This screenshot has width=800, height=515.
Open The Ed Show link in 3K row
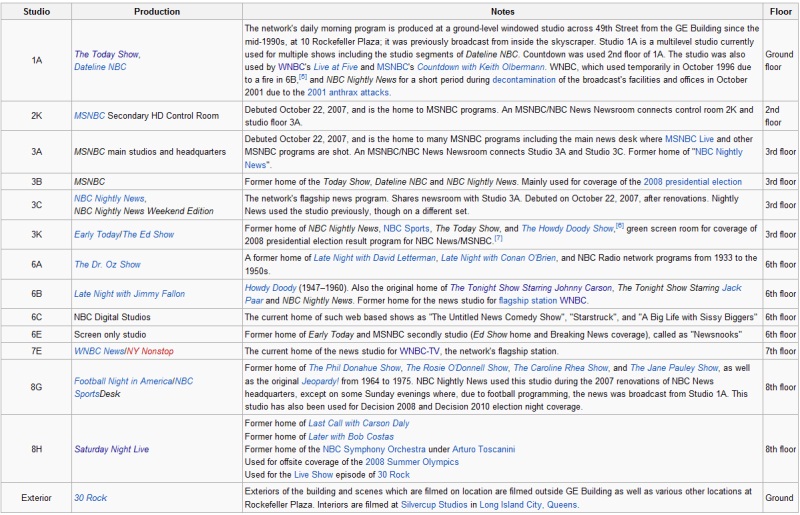point(148,234)
